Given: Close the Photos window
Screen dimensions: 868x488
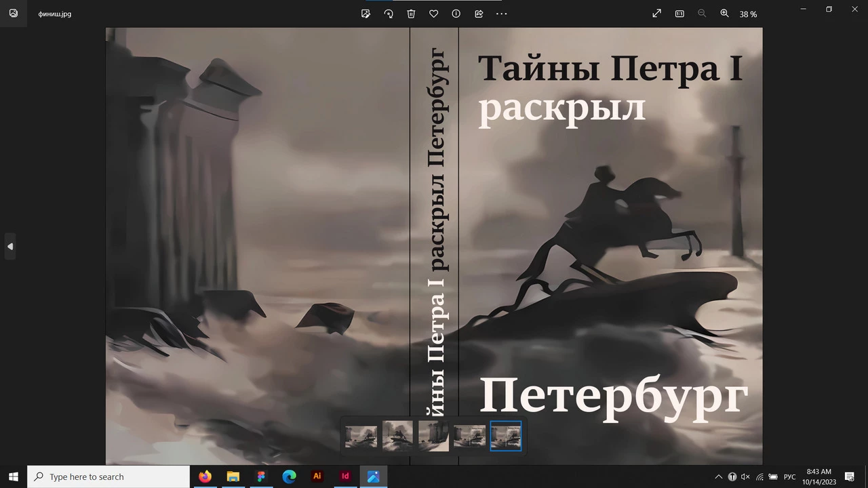Looking at the screenshot, I should [x=854, y=9].
